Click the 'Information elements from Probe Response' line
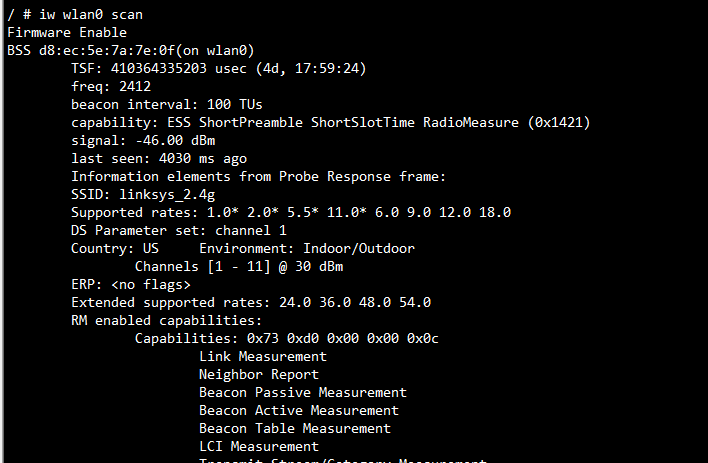 258,176
